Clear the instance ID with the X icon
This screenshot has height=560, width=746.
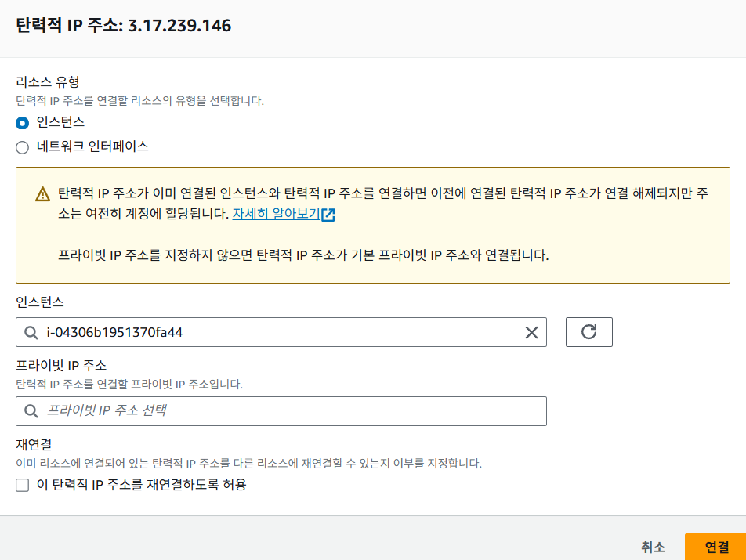tap(531, 332)
